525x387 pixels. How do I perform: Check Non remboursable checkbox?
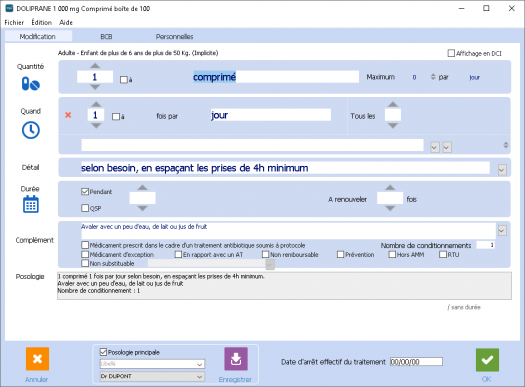coord(266,254)
